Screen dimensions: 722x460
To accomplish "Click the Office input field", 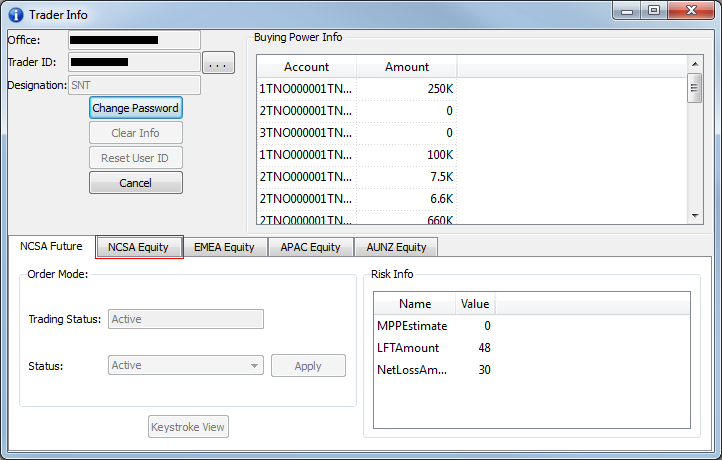I will (x=134, y=40).
